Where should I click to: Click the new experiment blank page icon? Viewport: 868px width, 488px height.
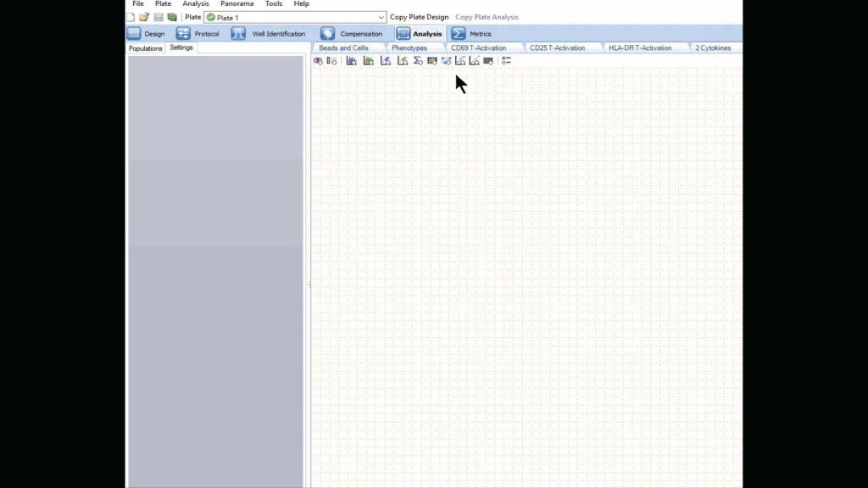click(x=131, y=17)
